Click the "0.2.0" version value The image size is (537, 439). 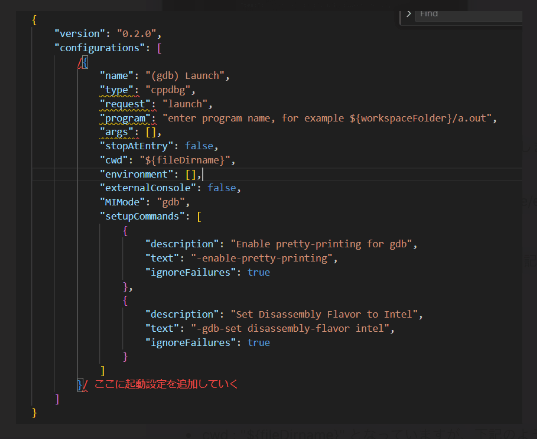click(137, 34)
